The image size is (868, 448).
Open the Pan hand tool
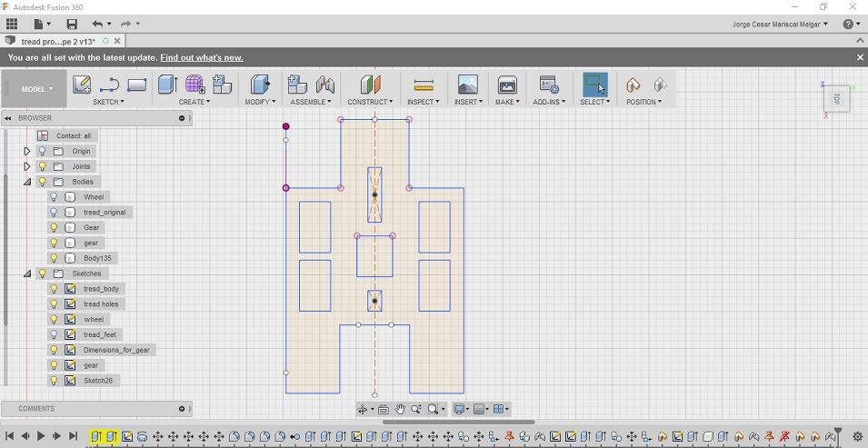tap(400, 409)
